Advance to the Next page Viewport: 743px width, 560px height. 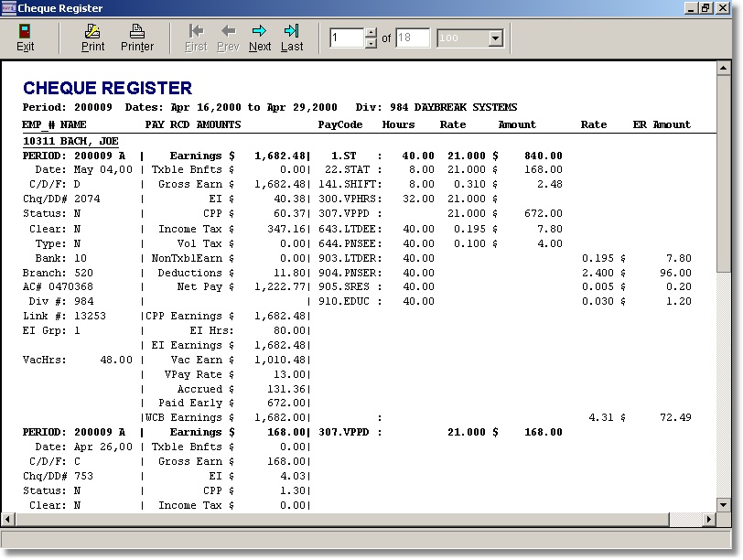click(x=260, y=32)
